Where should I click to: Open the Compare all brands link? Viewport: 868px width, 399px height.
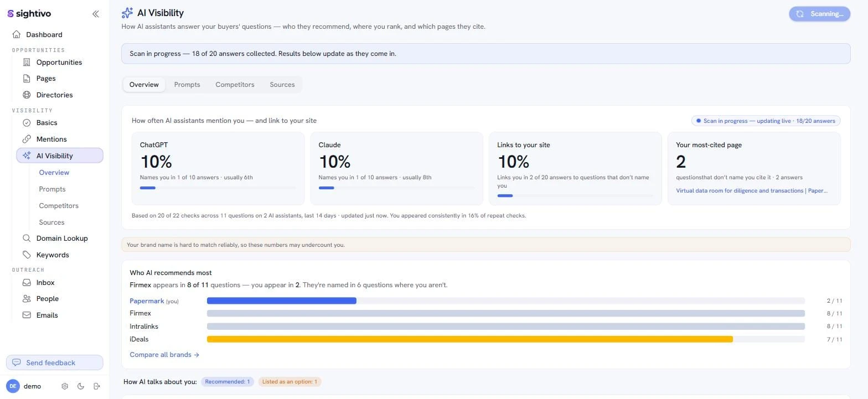coord(164,355)
